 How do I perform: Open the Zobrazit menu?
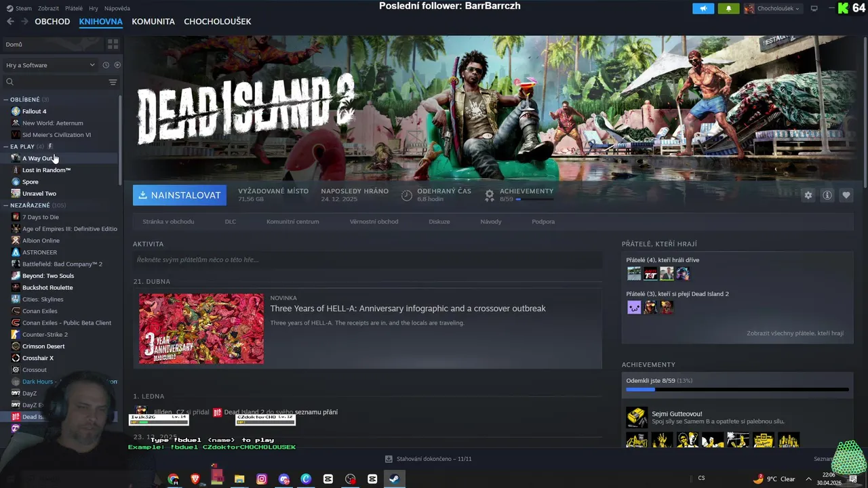click(x=48, y=8)
